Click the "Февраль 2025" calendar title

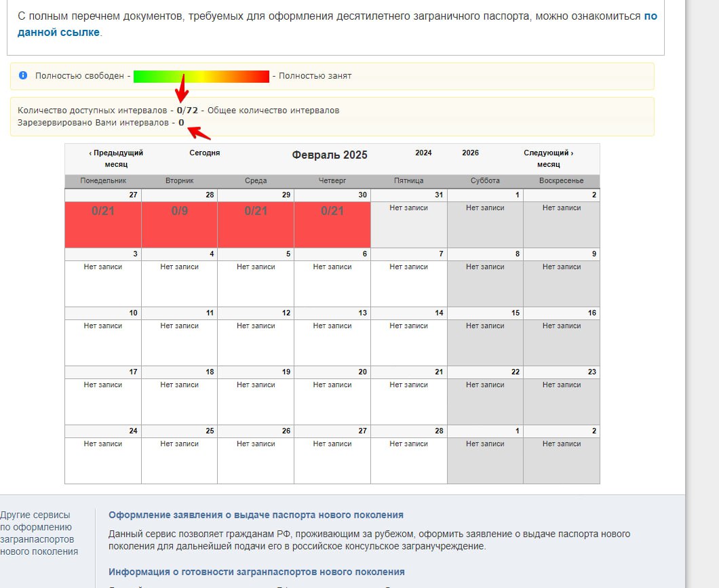coord(330,155)
